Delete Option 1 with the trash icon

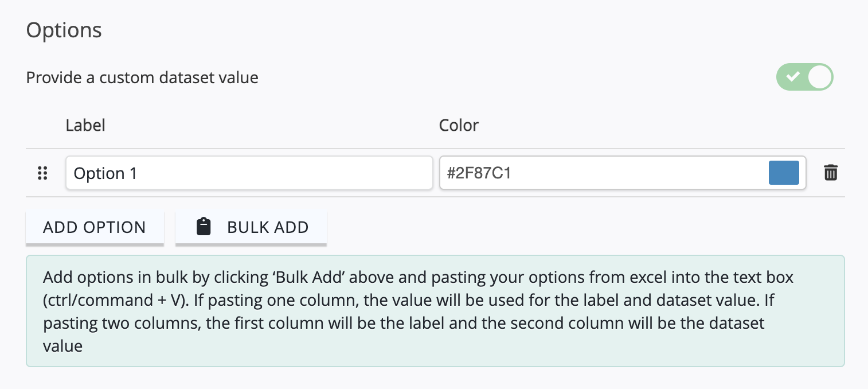pos(831,173)
